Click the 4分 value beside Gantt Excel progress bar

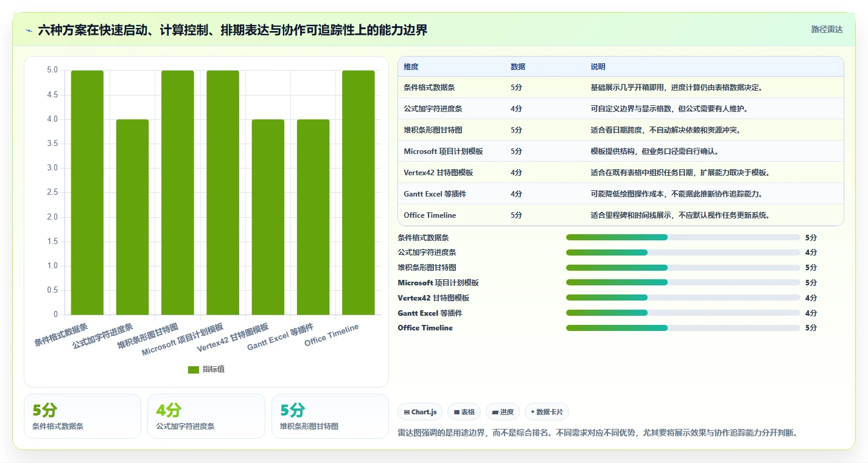(811, 313)
